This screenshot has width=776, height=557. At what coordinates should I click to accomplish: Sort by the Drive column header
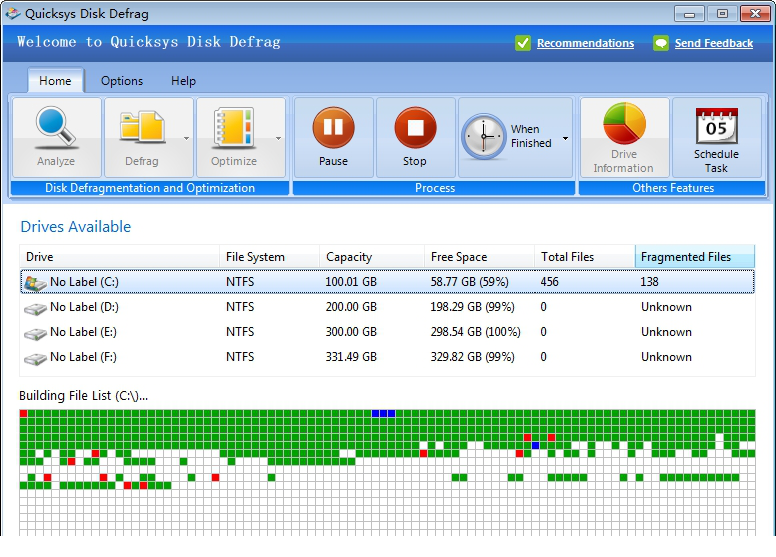[119, 257]
